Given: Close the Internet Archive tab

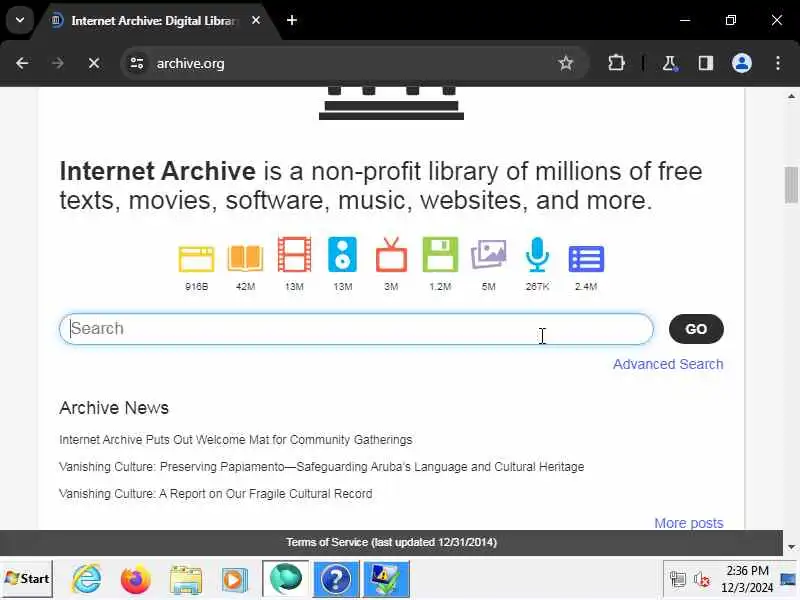Looking at the screenshot, I should pyautogui.click(x=256, y=20).
